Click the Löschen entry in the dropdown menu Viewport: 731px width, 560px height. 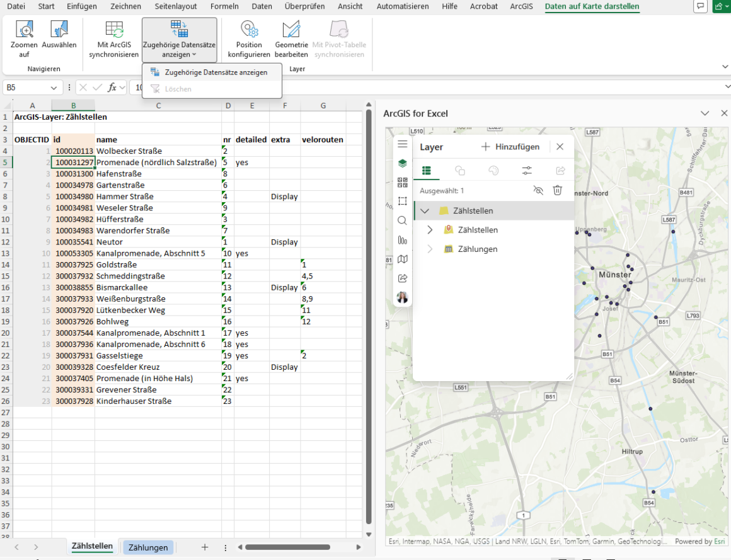coord(212,89)
